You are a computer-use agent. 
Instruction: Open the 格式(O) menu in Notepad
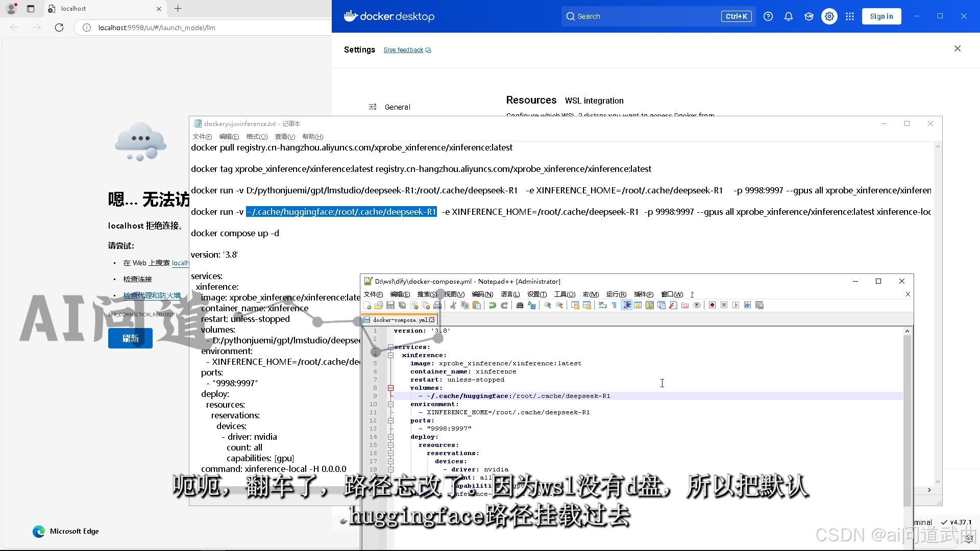pyautogui.click(x=257, y=137)
